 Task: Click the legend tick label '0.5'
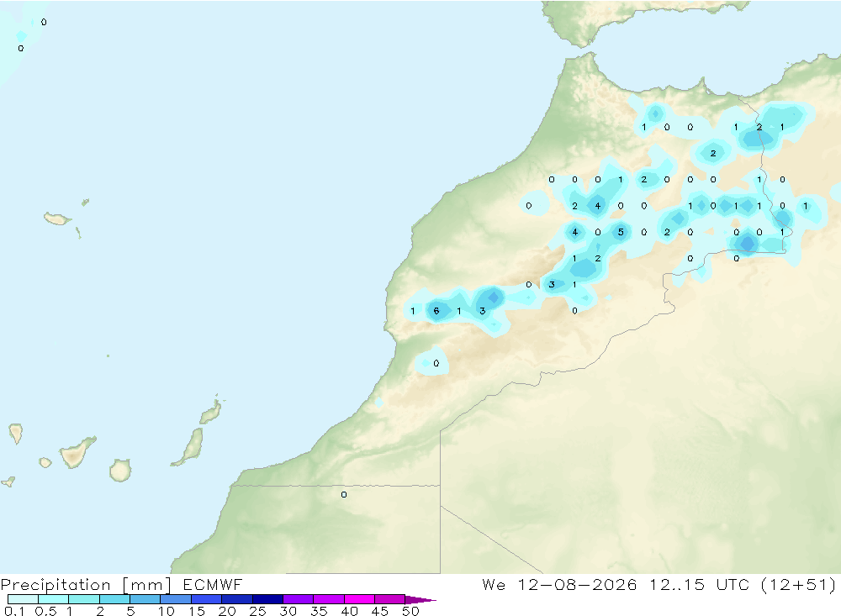(45, 611)
